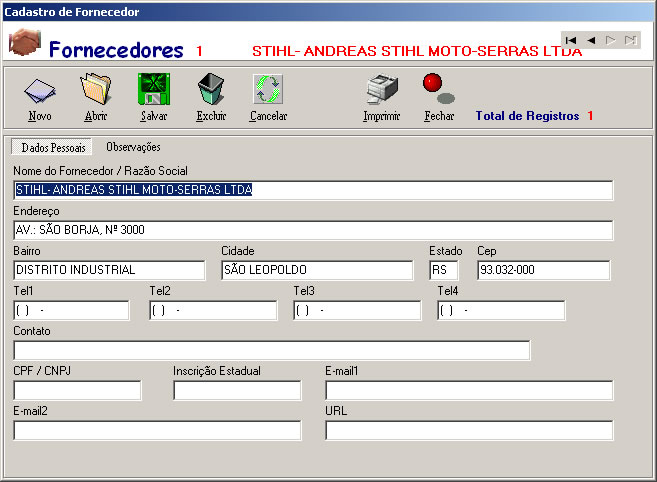The height and width of the screenshot is (482, 657).
Task: Open a supplier with the Abrir folder icon
Action: (x=96, y=88)
